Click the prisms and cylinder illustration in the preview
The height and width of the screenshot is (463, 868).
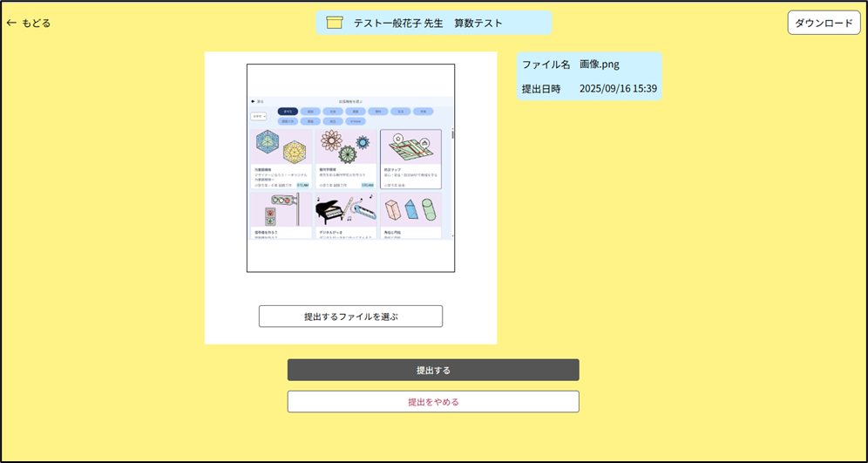click(x=410, y=210)
